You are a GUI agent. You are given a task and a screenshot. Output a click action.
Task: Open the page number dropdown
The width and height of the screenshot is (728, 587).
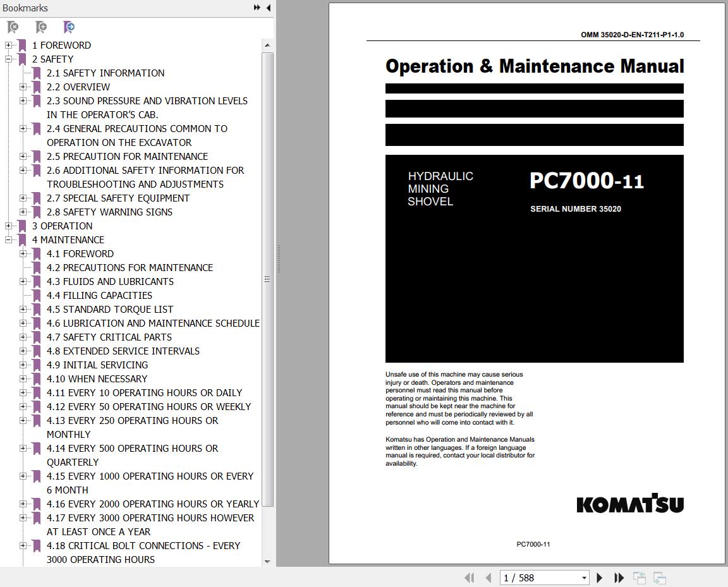click(584, 578)
